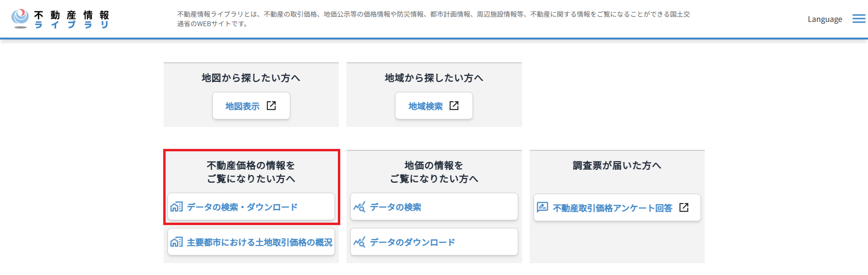Open 主要都市における土地取引価格の概況
Viewport: 868px width, 275px height.
click(251, 242)
